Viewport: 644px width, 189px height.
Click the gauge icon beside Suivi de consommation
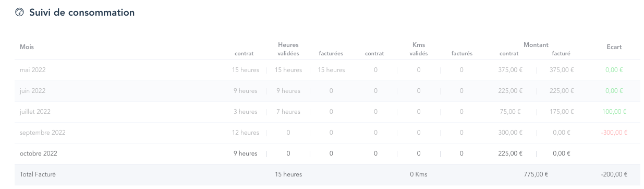point(20,13)
